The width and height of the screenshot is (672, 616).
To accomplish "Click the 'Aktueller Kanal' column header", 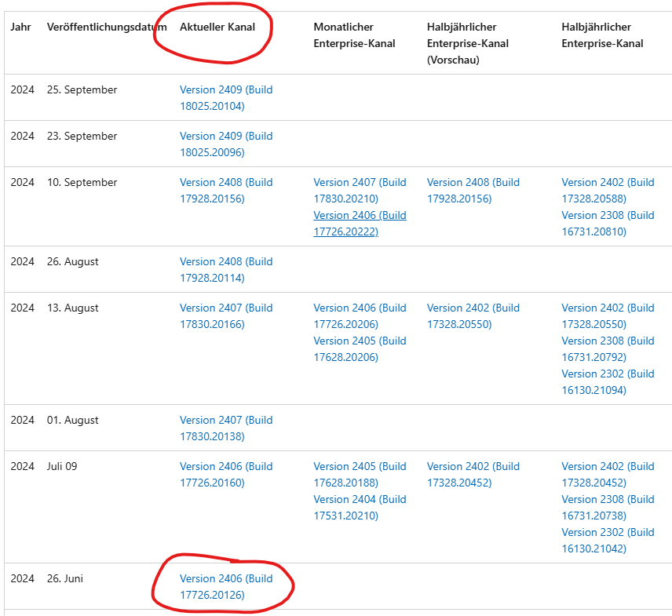I will (217, 27).
